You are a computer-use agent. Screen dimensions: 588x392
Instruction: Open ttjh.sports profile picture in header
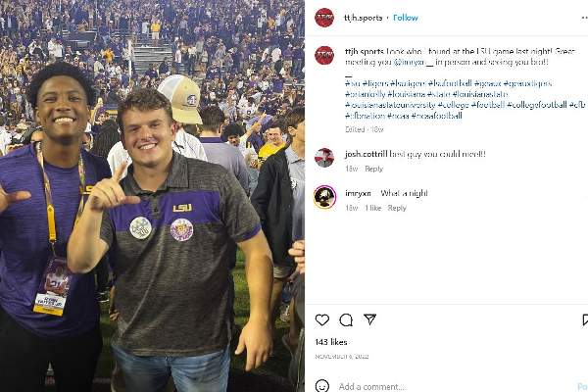tap(324, 18)
